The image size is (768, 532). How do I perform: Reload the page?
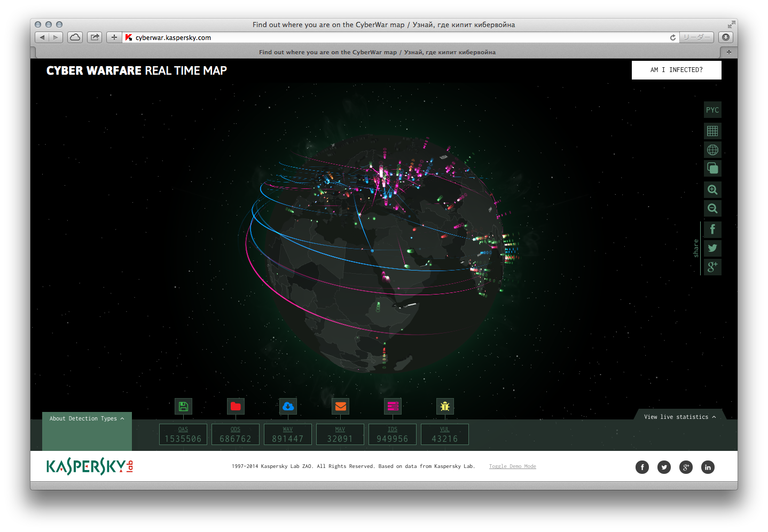pos(673,37)
